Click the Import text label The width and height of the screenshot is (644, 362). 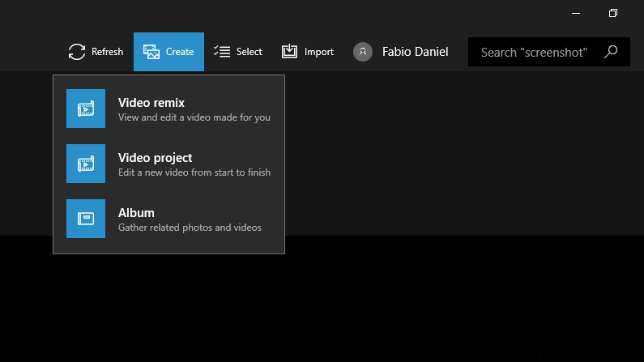coord(318,52)
